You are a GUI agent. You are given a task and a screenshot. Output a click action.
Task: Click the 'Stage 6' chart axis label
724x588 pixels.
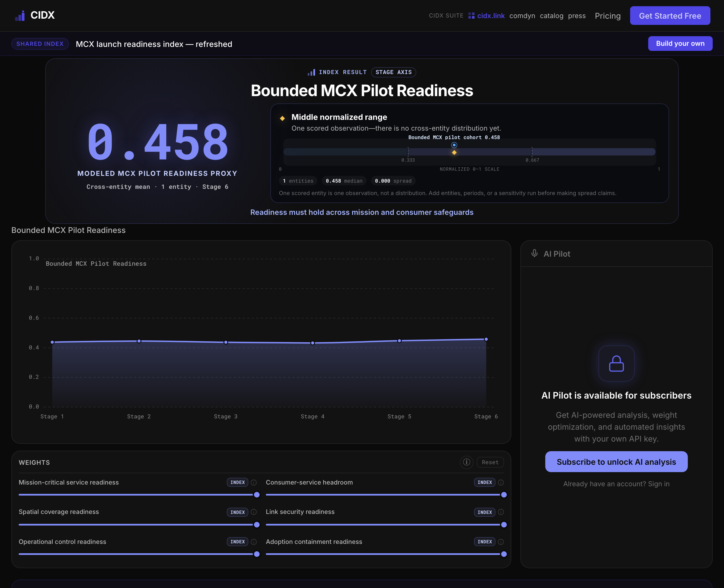(486, 416)
